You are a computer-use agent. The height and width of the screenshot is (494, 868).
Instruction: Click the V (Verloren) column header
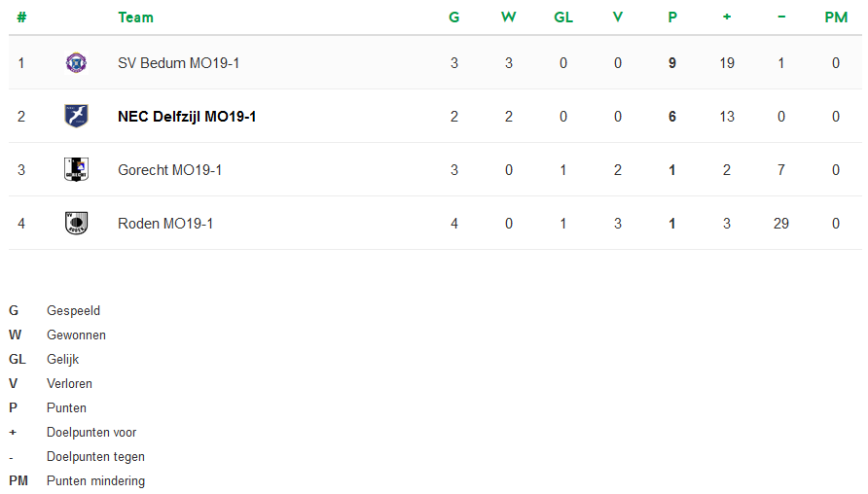[618, 18]
